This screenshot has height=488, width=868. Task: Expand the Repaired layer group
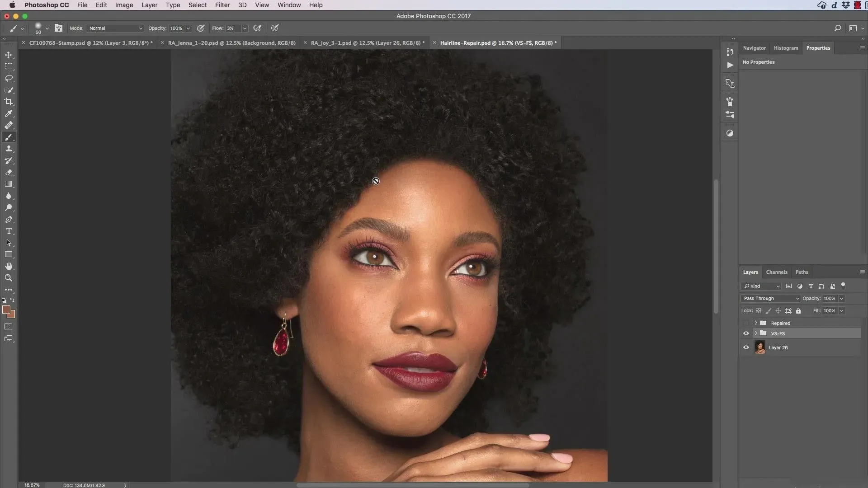(x=755, y=323)
